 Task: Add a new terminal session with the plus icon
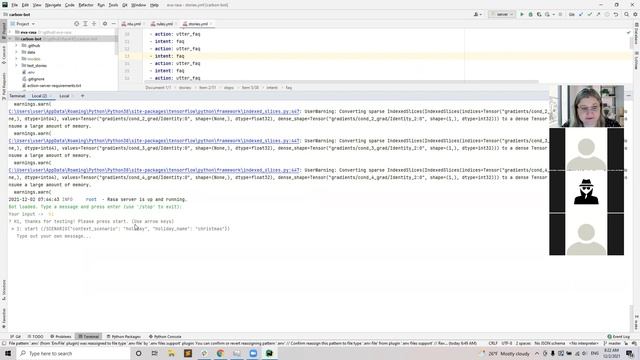pyautogui.click(x=82, y=96)
